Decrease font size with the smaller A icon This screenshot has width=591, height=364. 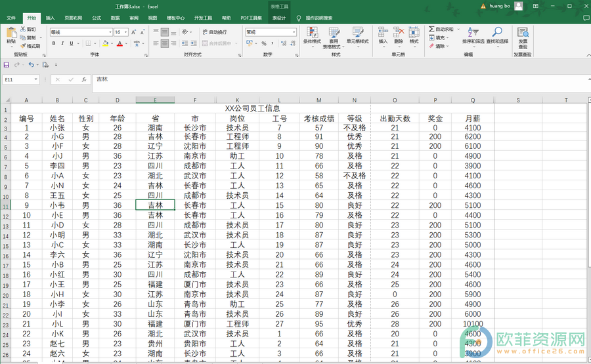tap(142, 32)
